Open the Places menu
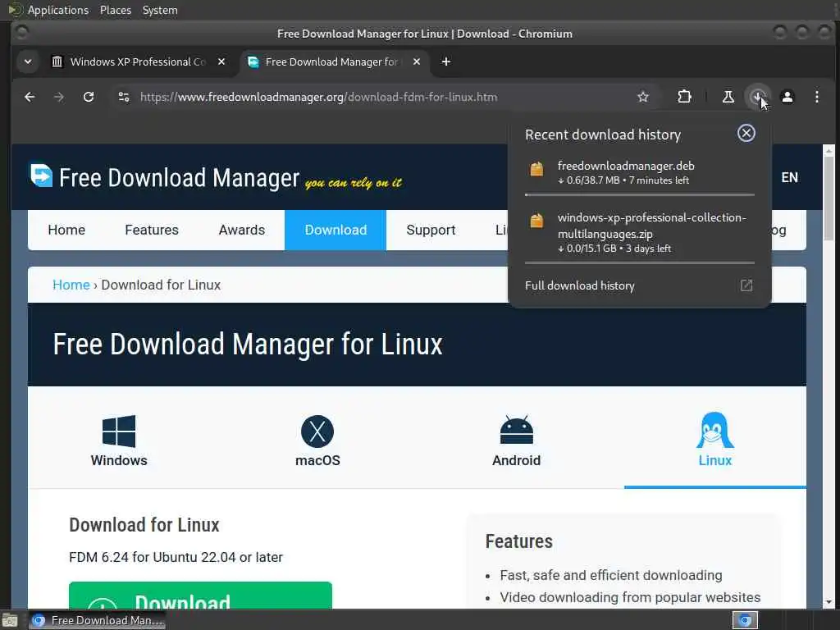840x630 pixels. click(x=115, y=10)
